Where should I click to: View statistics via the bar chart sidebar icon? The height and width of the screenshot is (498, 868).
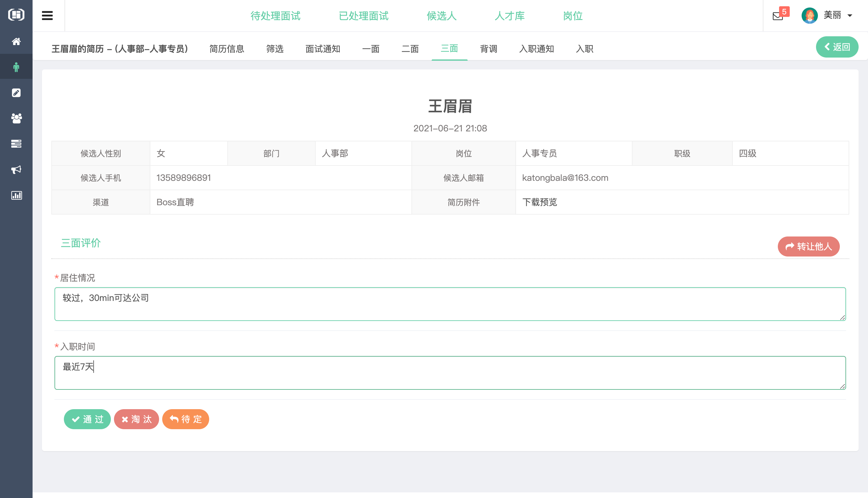pyautogui.click(x=16, y=195)
